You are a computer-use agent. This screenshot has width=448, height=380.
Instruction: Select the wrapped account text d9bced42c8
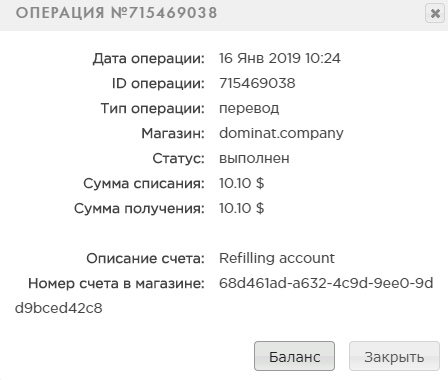[59, 308]
